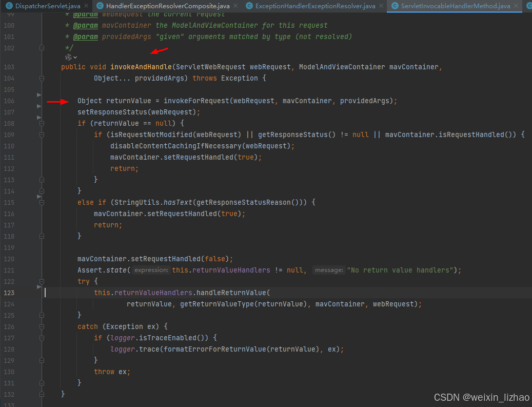Close the DispatcherServlet.java tab
Viewport: 532px width, 407px height.
[x=86, y=6]
